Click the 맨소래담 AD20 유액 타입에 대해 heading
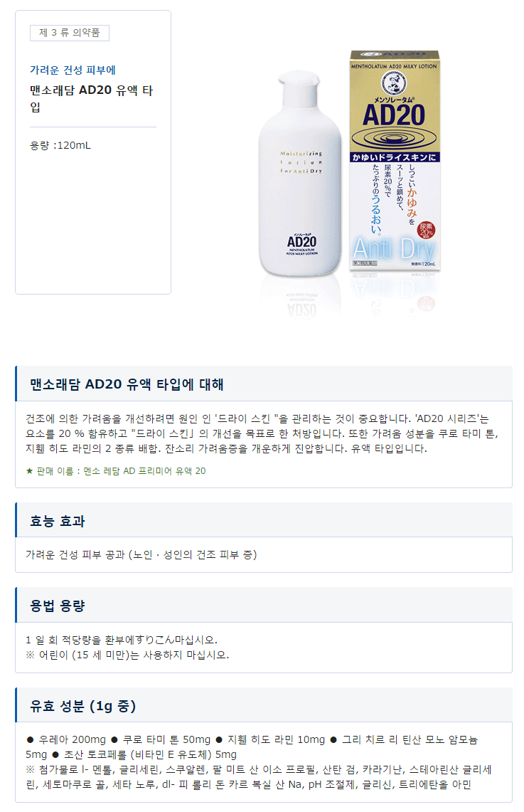Image resolution: width=524 pixels, height=812 pixels. pos(127,384)
